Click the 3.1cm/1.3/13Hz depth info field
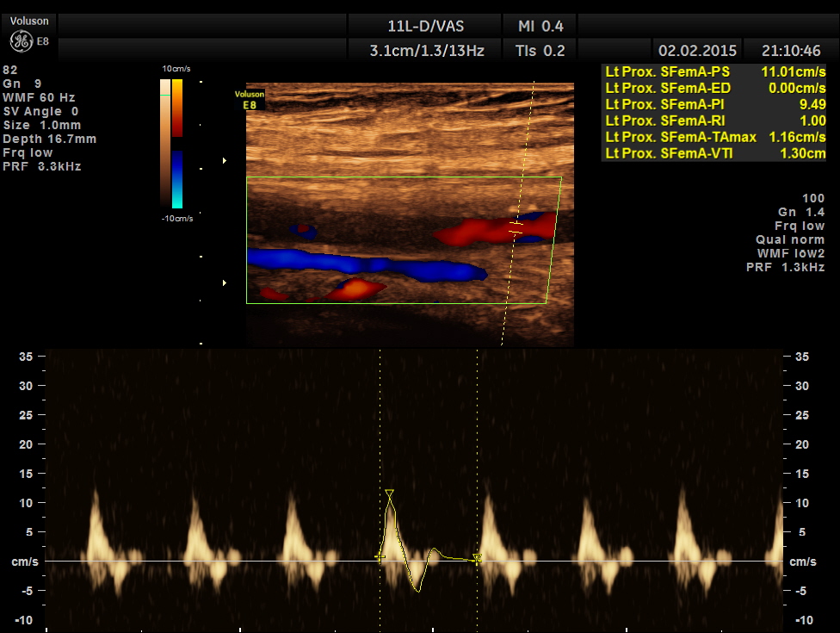This screenshot has width=840, height=633. click(x=426, y=51)
